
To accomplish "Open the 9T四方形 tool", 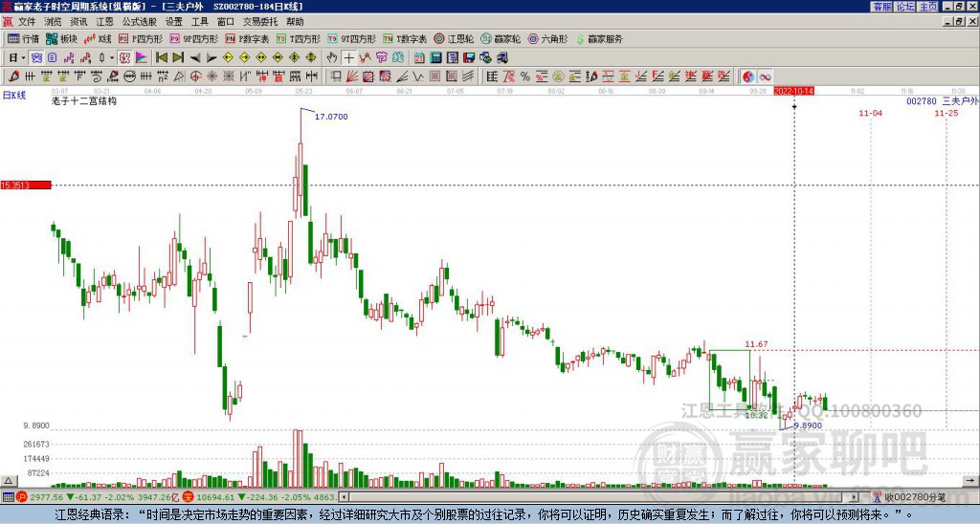I will pyautogui.click(x=352, y=38).
